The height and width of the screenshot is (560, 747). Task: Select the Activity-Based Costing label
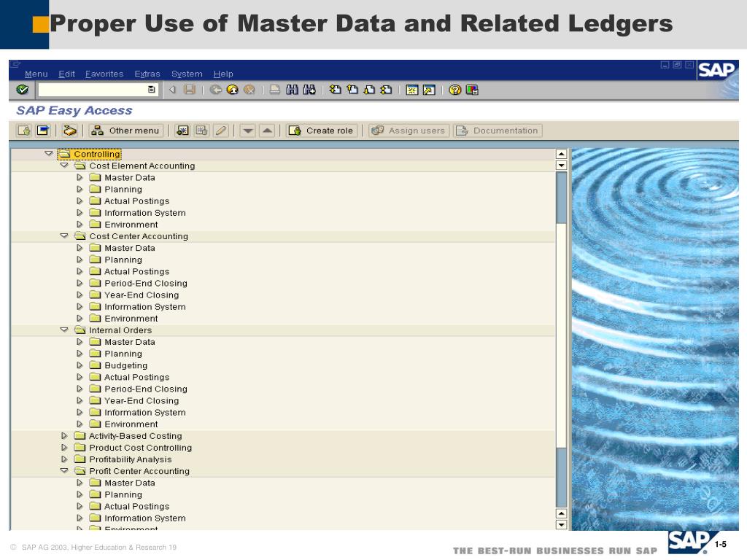[x=135, y=436]
